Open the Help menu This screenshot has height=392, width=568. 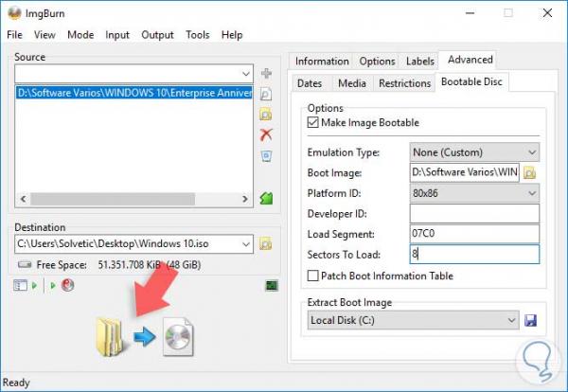(232, 35)
